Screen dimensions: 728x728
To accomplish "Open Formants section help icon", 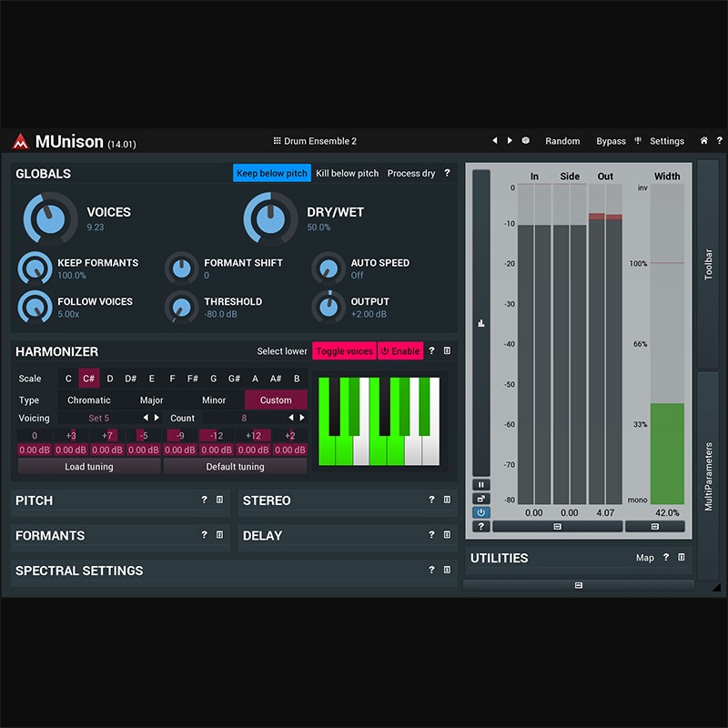I will click(x=204, y=535).
